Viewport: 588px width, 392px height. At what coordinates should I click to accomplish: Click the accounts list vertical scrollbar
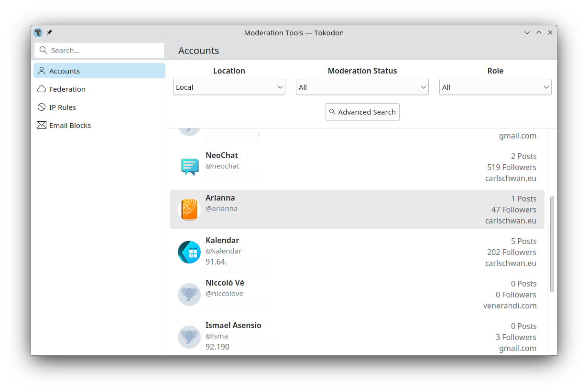point(552,244)
